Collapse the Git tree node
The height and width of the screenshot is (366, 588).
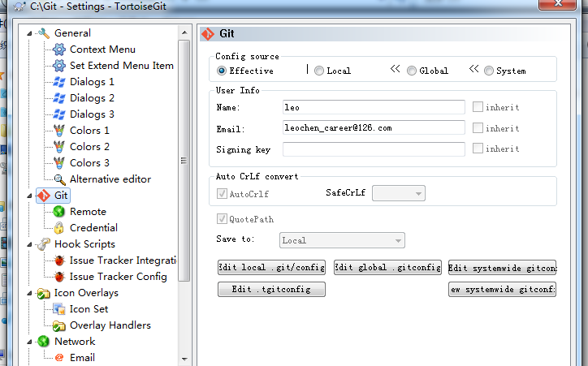pos(29,196)
